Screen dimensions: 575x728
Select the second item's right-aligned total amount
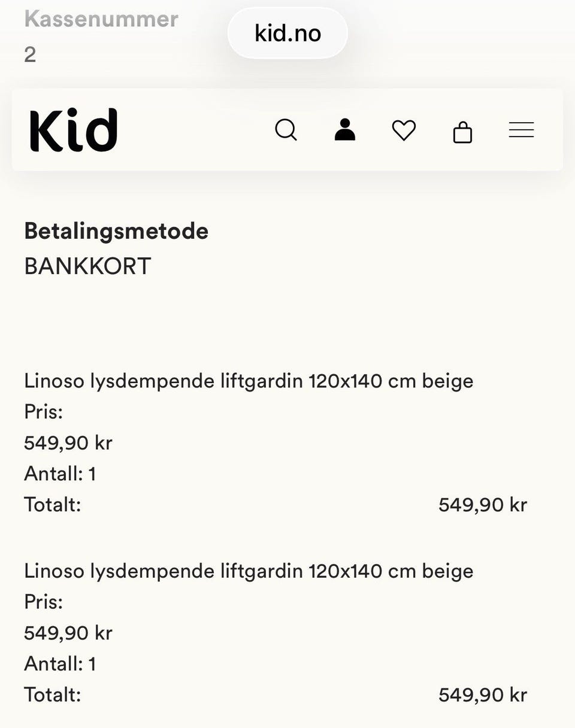(483, 694)
